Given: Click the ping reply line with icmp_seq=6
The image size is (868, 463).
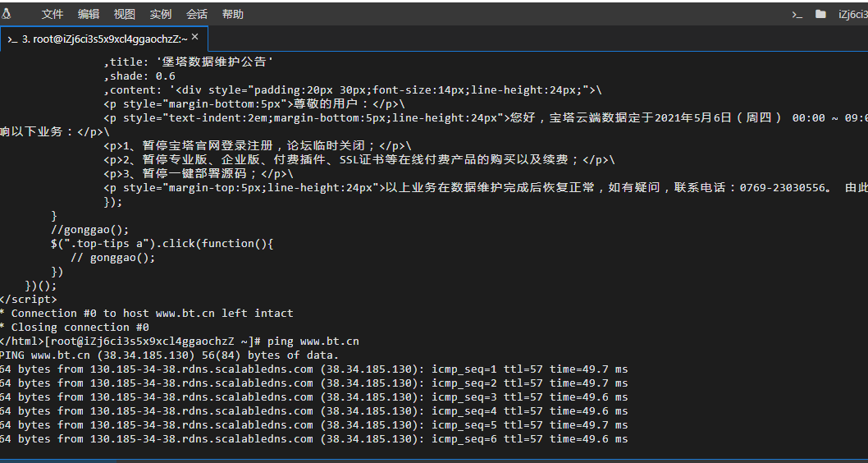Looking at the screenshot, I should pos(314,438).
